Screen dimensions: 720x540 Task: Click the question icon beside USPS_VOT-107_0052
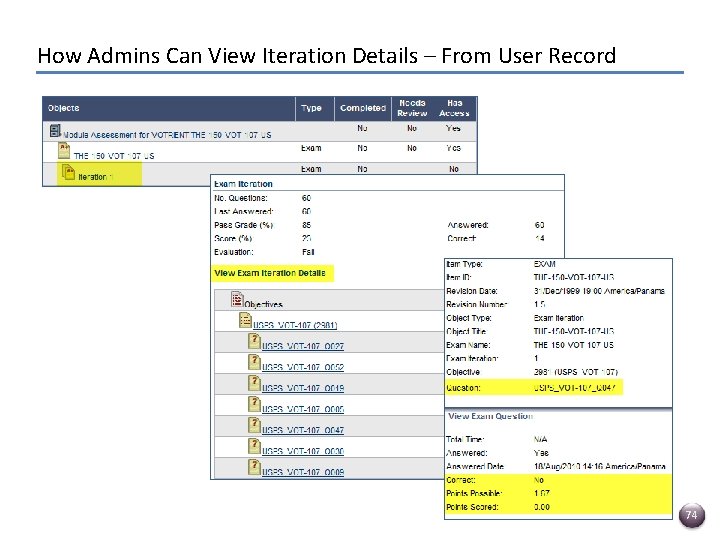254,362
